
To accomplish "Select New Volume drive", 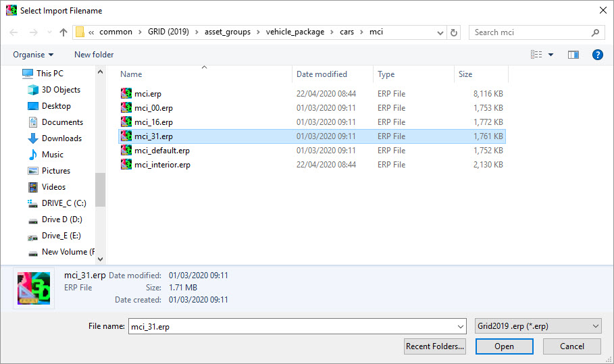I will tap(68, 252).
